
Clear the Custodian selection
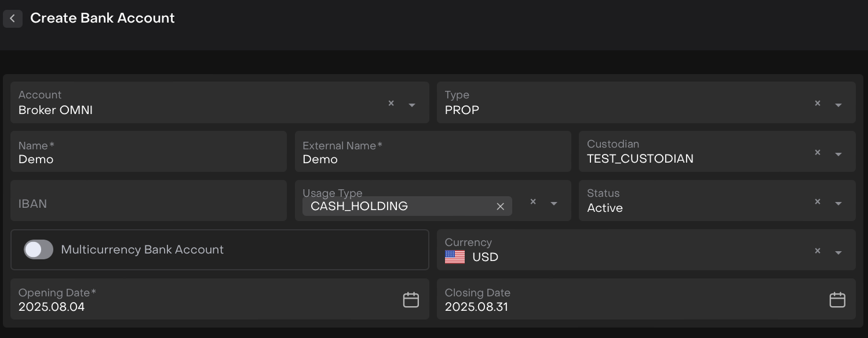pyautogui.click(x=818, y=152)
